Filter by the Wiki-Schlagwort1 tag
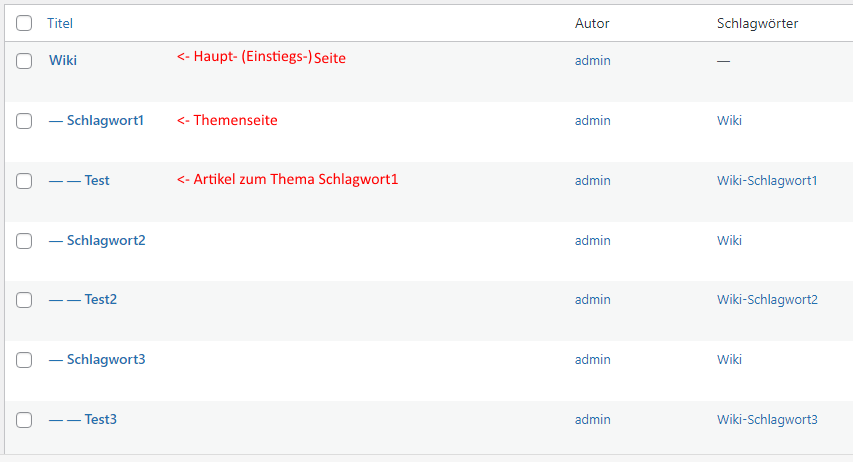This screenshot has width=853, height=462. point(767,181)
